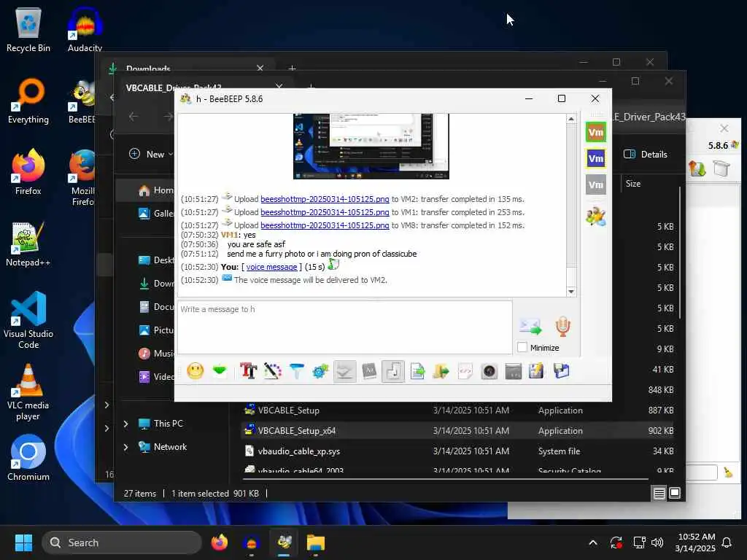Open Visual Studio Code desktop shortcut
Image resolution: width=747 pixels, height=560 pixels.
click(x=28, y=320)
